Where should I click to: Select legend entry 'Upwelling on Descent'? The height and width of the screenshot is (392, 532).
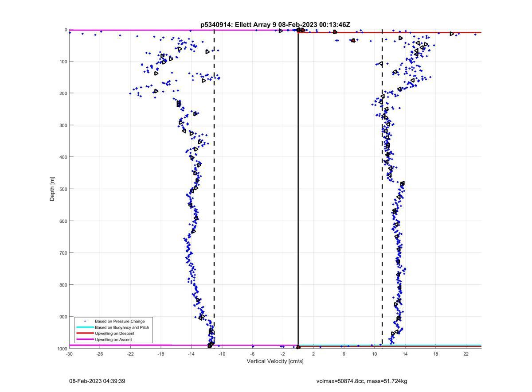point(114,334)
